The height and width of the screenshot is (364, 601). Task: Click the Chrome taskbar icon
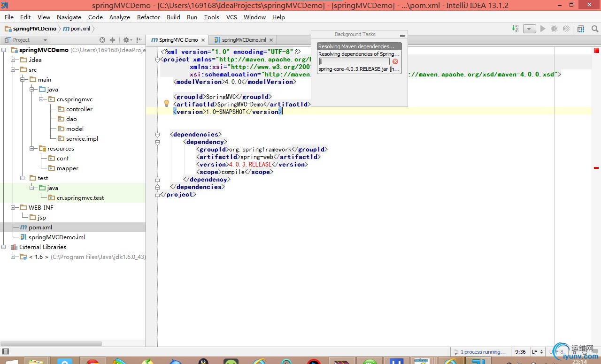click(x=92, y=361)
